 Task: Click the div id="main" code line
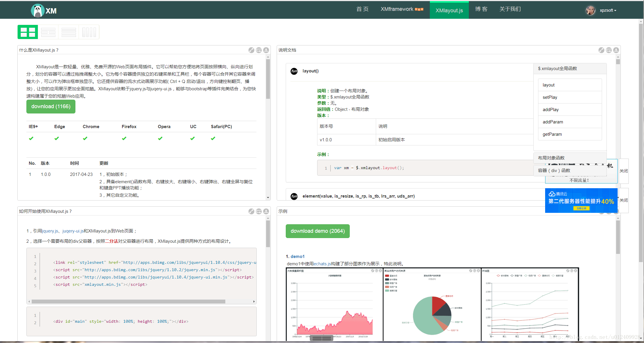click(121, 322)
